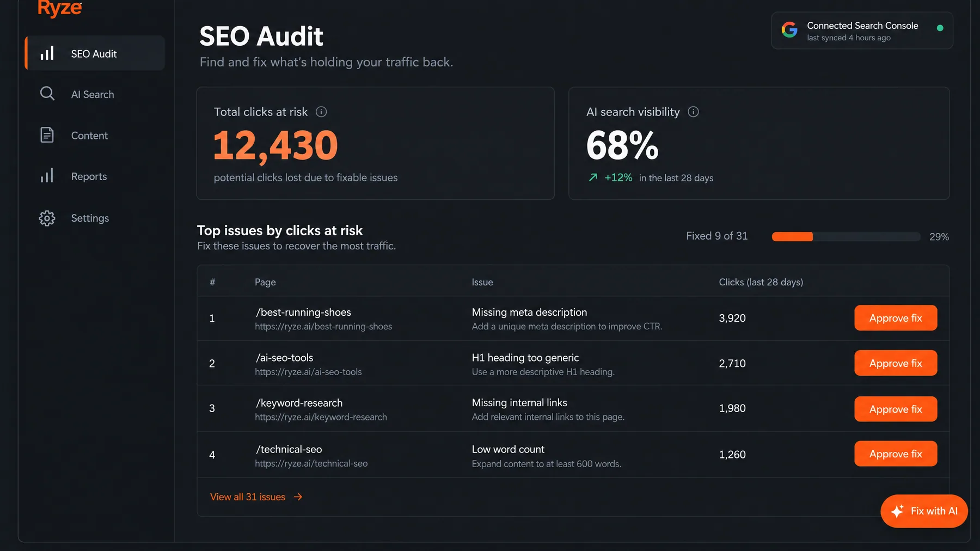The image size is (980, 551).
Task: Click the Issue column header
Action: coord(482,282)
